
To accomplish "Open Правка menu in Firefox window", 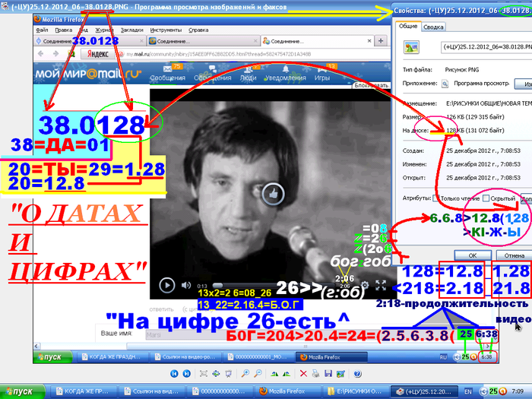I will 63,30.
